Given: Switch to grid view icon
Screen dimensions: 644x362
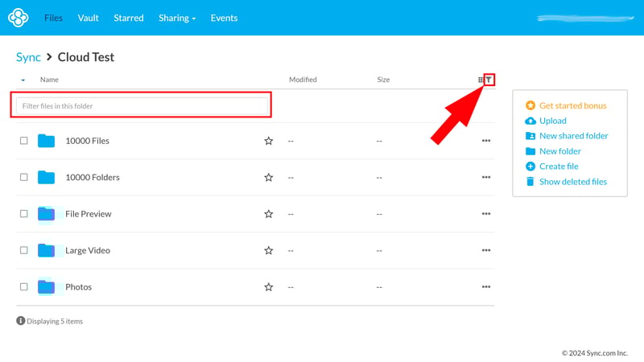Looking at the screenshot, I should point(481,80).
